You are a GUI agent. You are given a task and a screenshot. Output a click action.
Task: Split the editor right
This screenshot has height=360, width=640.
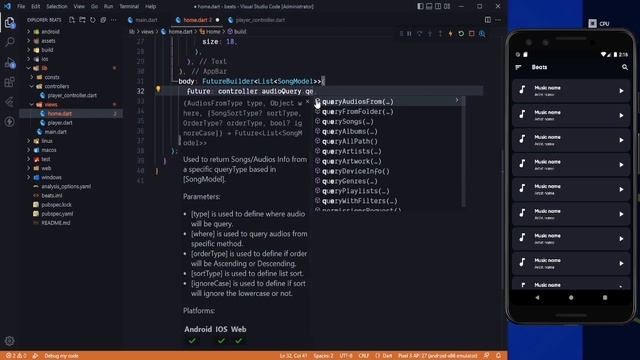click(x=488, y=20)
